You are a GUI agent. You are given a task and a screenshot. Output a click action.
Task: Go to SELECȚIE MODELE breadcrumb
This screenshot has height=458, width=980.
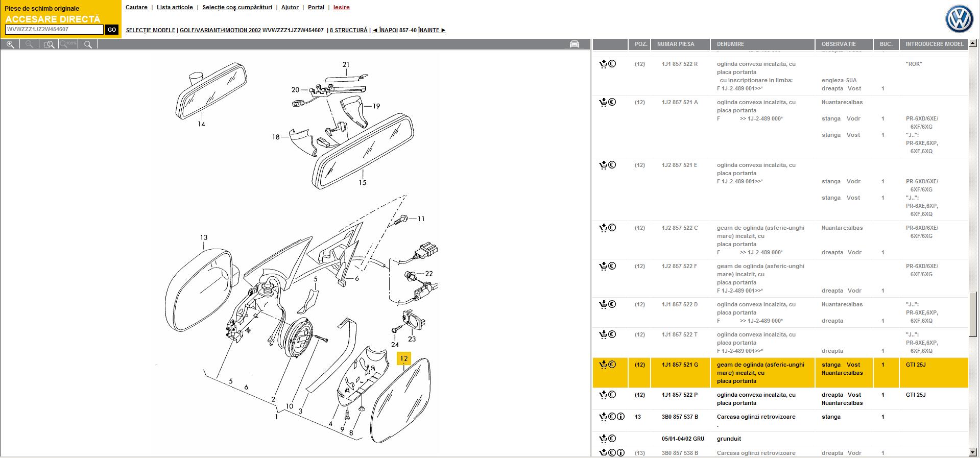tap(150, 30)
